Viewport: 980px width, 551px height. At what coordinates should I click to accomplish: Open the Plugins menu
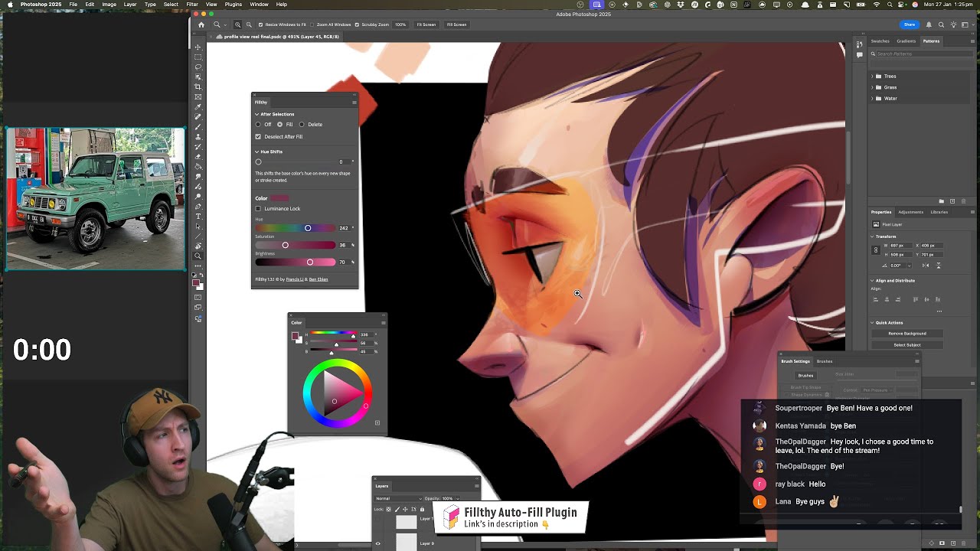(234, 5)
